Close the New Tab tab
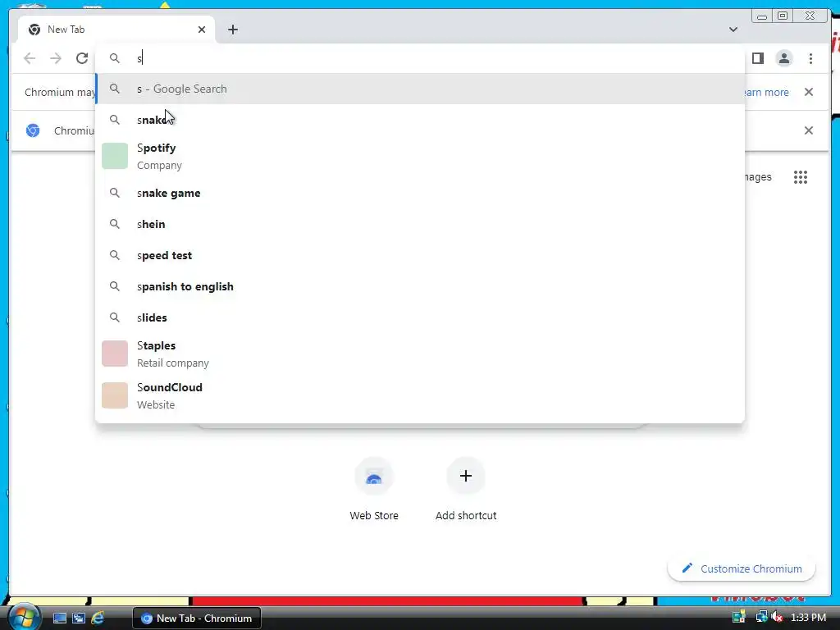Viewport: 840px width, 630px height. click(x=202, y=30)
